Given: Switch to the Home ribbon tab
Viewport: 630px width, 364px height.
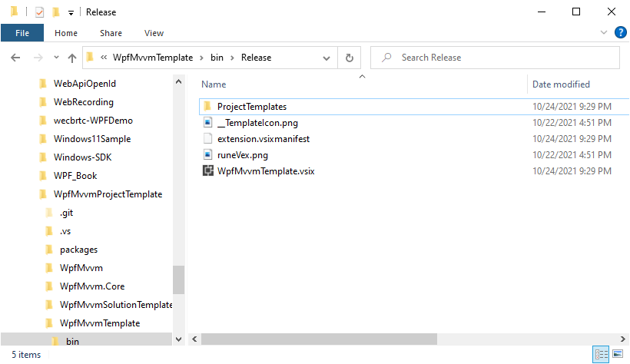Looking at the screenshot, I should pos(66,33).
